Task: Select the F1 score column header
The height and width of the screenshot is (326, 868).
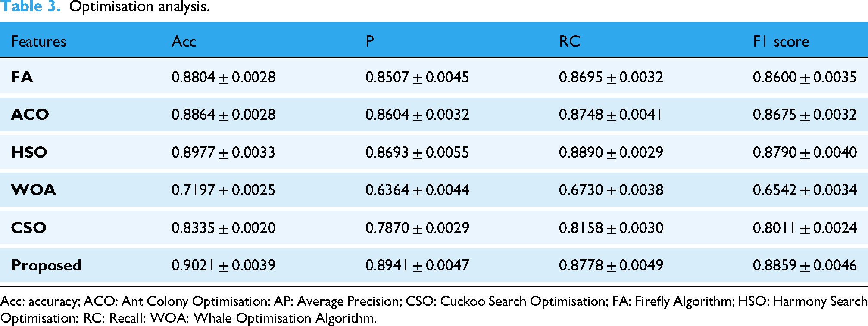Action: [x=781, y=41]
